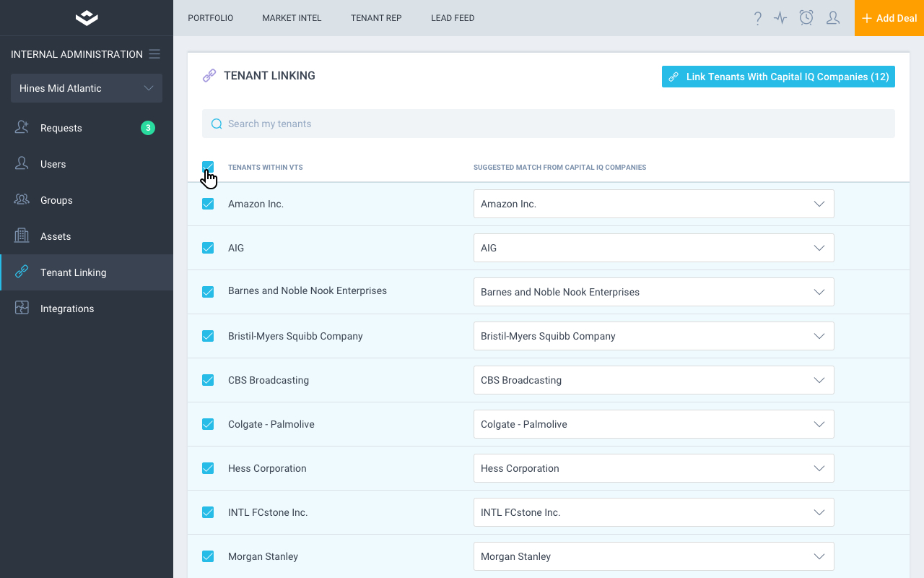This screenshot has height=578, width=924.
Task: Click the Integrations icon in sidebar
Action: (22, 309)
